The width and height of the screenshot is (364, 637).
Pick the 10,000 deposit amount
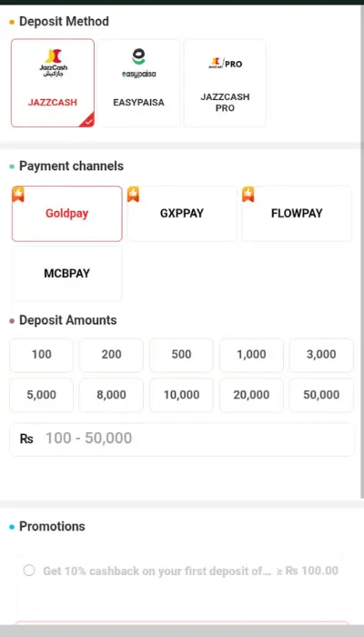coord(181,395)
